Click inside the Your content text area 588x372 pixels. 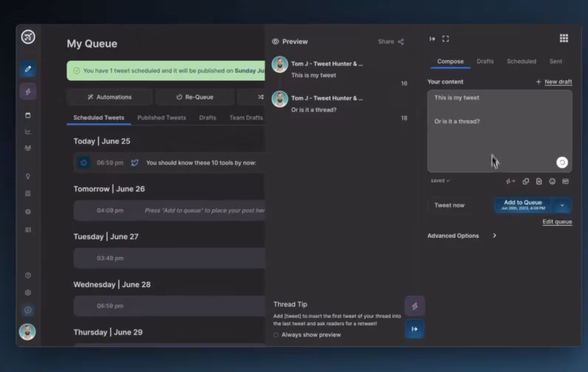(x=495, y=140)
